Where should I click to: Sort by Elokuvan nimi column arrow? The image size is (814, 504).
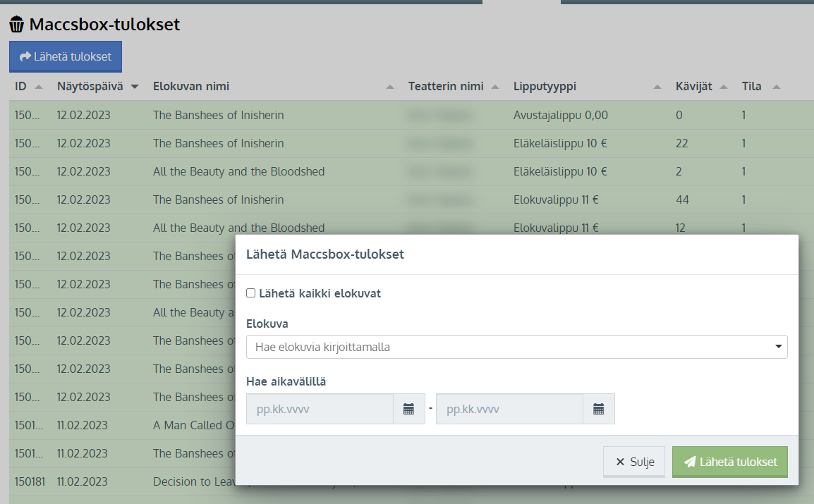pos(390,87)
